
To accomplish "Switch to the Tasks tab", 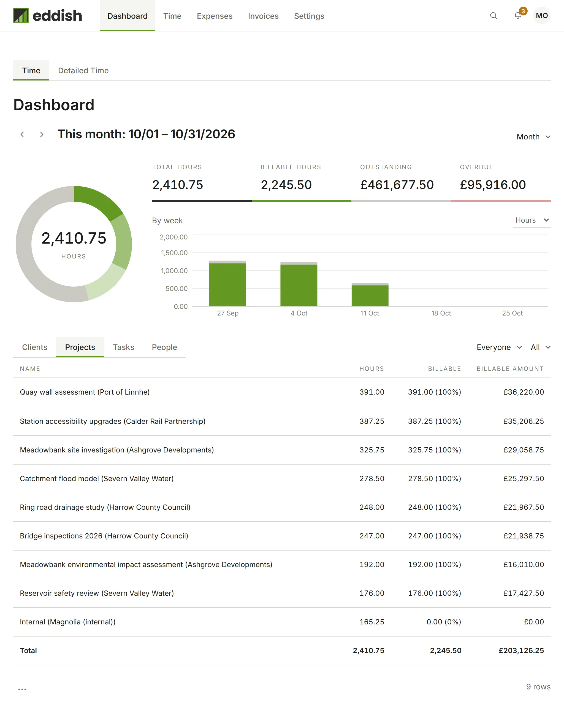I will 123,347.
